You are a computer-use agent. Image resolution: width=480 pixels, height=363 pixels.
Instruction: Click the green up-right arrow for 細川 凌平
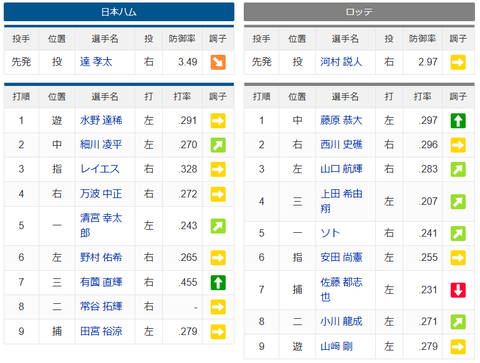coord(218,145)
